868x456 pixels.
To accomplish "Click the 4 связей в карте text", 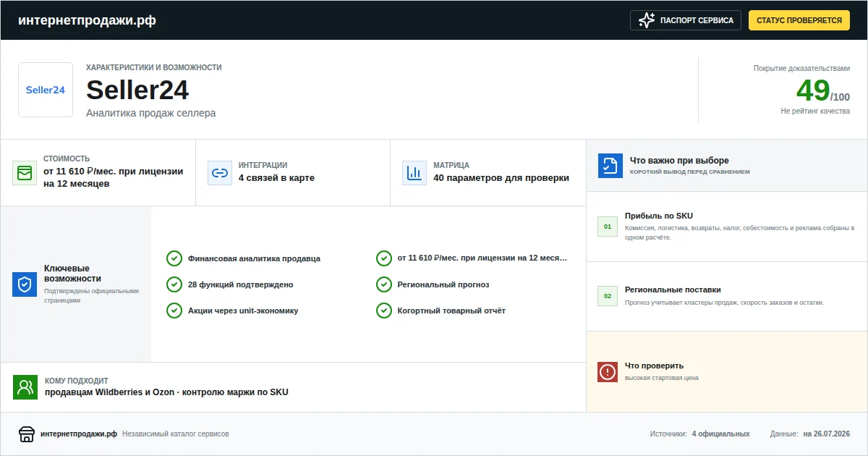I will (x=276, y=178).
